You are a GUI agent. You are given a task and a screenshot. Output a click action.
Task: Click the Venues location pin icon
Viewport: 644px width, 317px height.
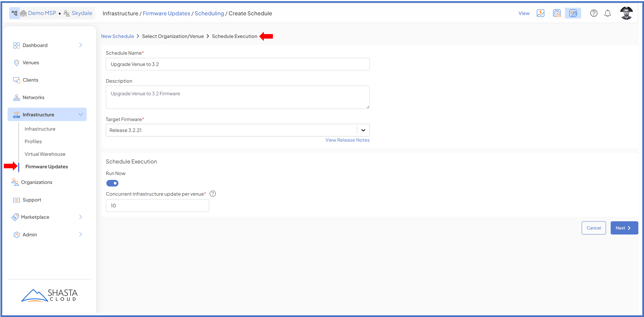point(16,63)
